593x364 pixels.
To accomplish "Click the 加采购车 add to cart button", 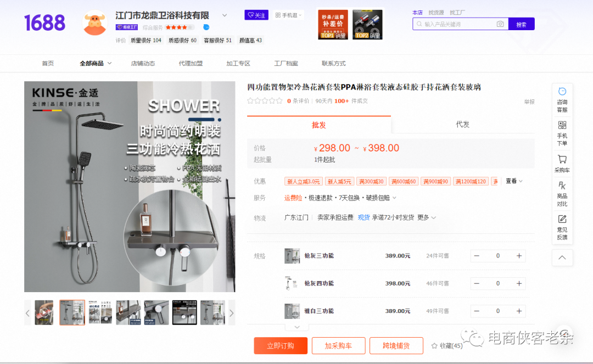I will [338, 346].
